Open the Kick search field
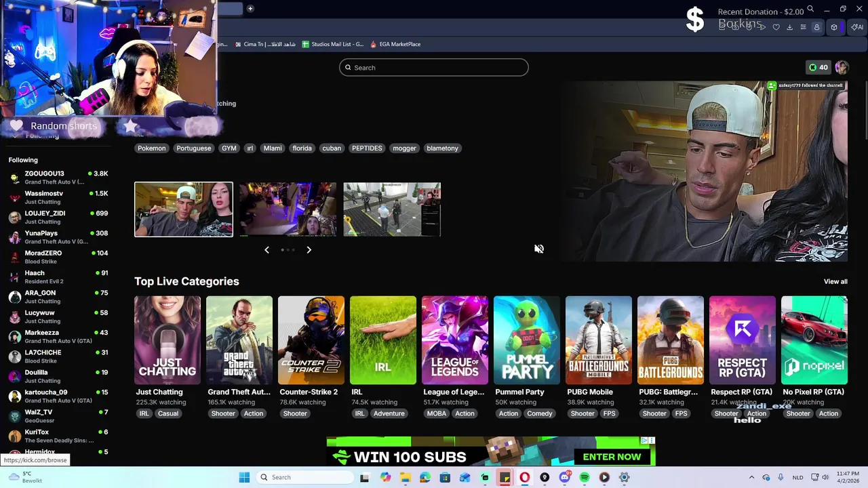Screen dimensions: 868x488 434,67
